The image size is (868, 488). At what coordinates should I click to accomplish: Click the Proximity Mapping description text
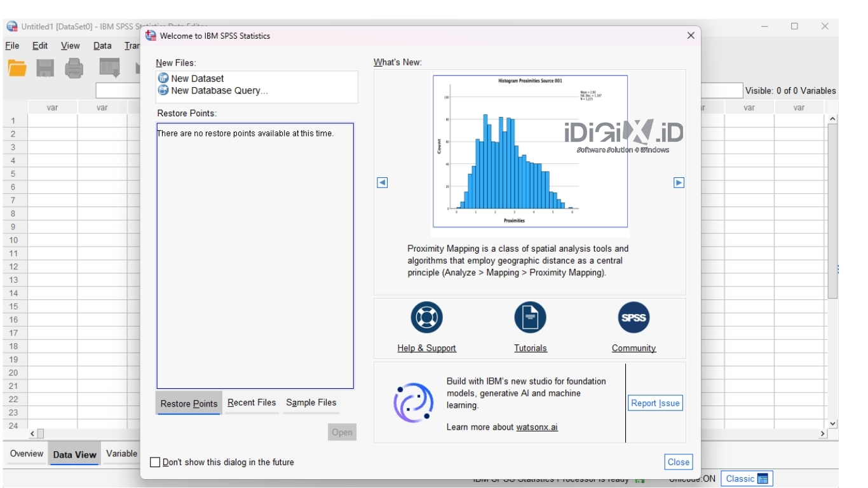[518, 261]
